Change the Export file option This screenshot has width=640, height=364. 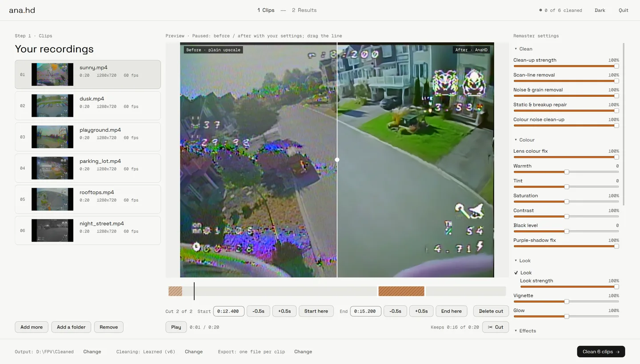coord(303,352)
